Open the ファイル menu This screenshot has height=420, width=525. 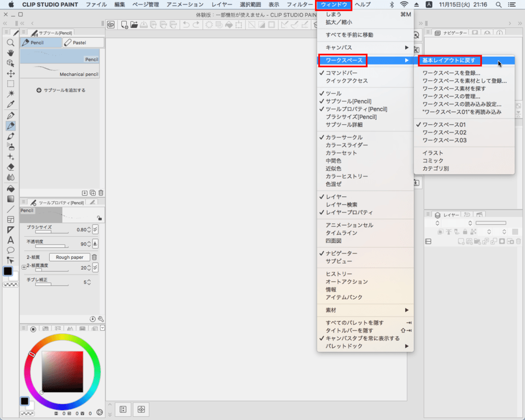pyautogui.click(x=96, y=5)
